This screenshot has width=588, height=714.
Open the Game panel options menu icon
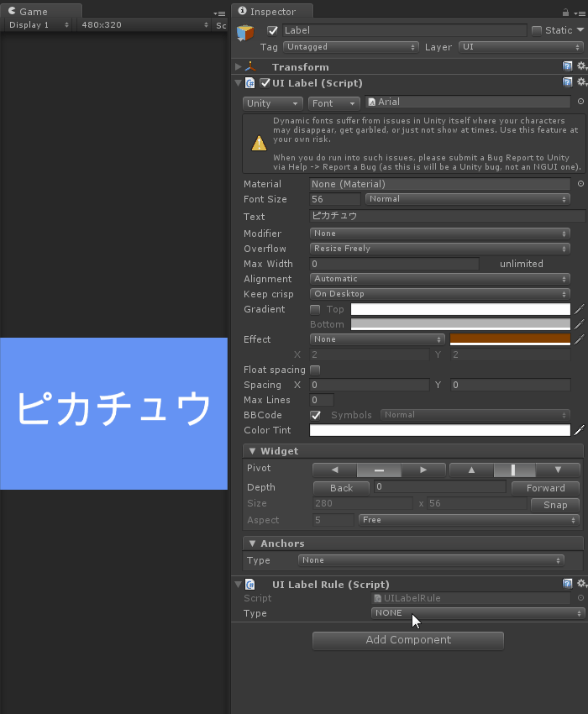[219, 13]
